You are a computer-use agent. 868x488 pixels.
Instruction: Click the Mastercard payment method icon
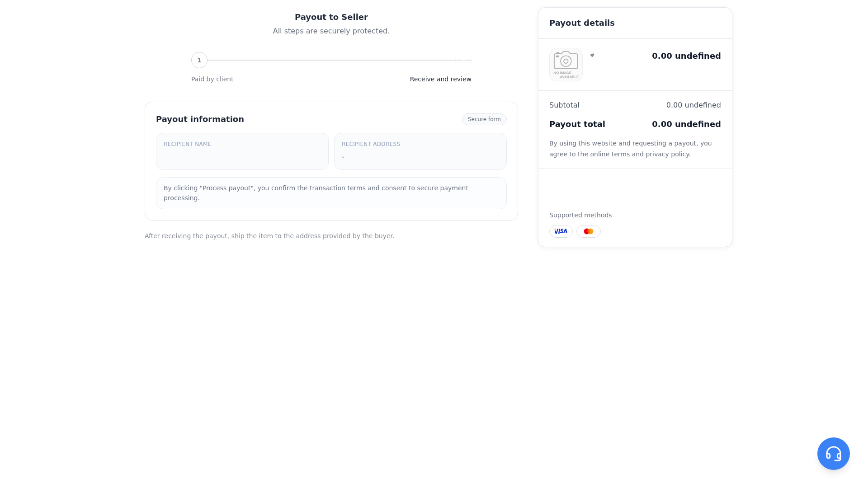coord(588,231)
